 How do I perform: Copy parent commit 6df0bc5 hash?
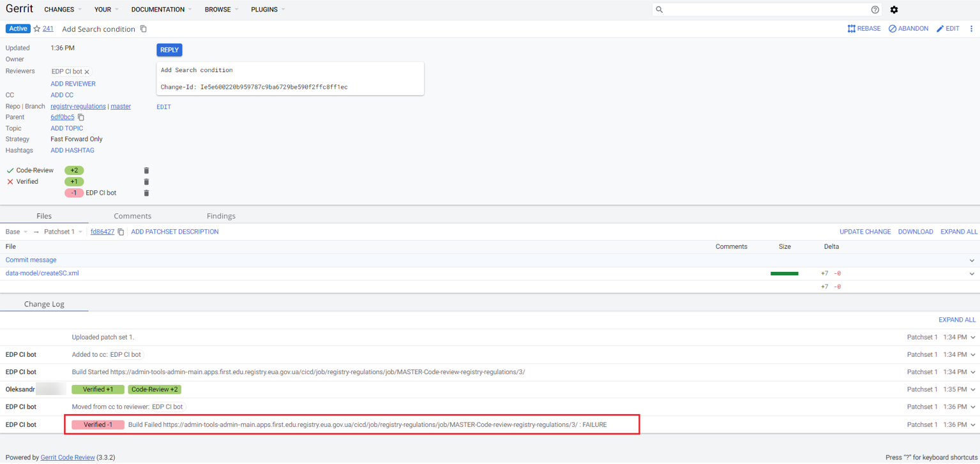pos(81,117)
